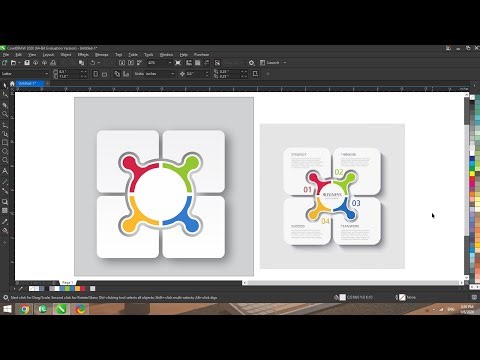Select the Text tool

tap(5, 171)
